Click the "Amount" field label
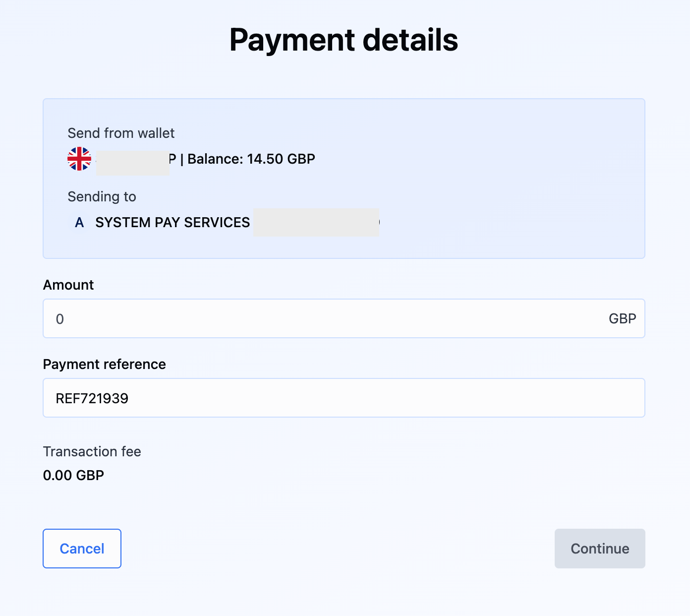This screenshot has width=690, height=616. click(x=68, y=285)
